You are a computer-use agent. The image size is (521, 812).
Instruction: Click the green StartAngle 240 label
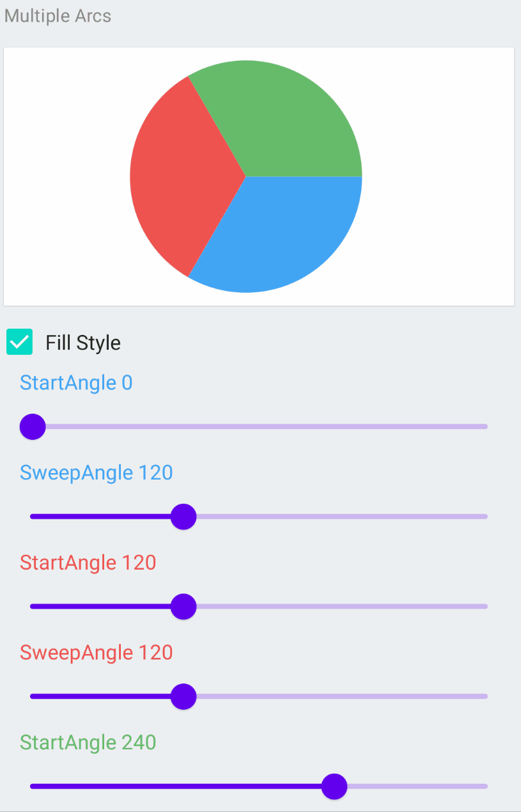[88, 742]
